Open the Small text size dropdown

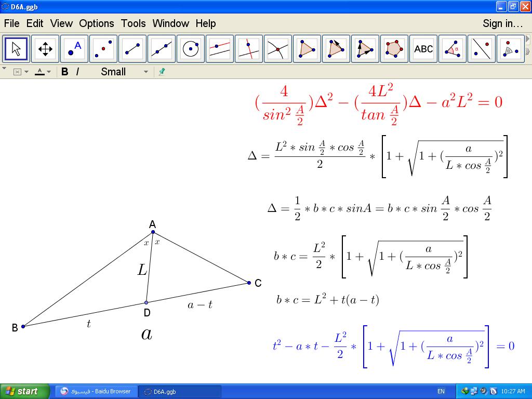(125, 72)
